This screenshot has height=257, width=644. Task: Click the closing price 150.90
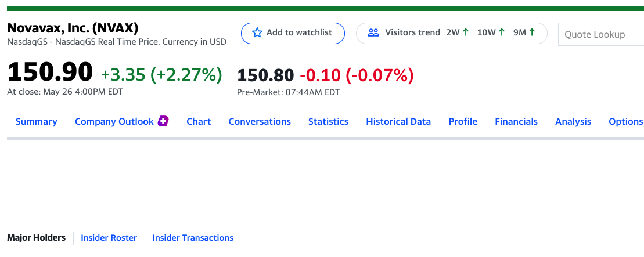click(x=50, y=72)
